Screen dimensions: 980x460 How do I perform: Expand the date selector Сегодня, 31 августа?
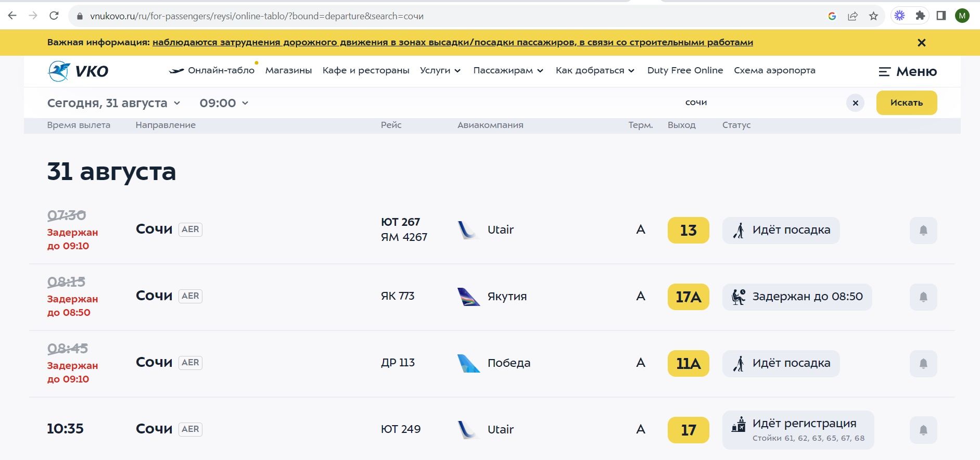coord(113,103)
